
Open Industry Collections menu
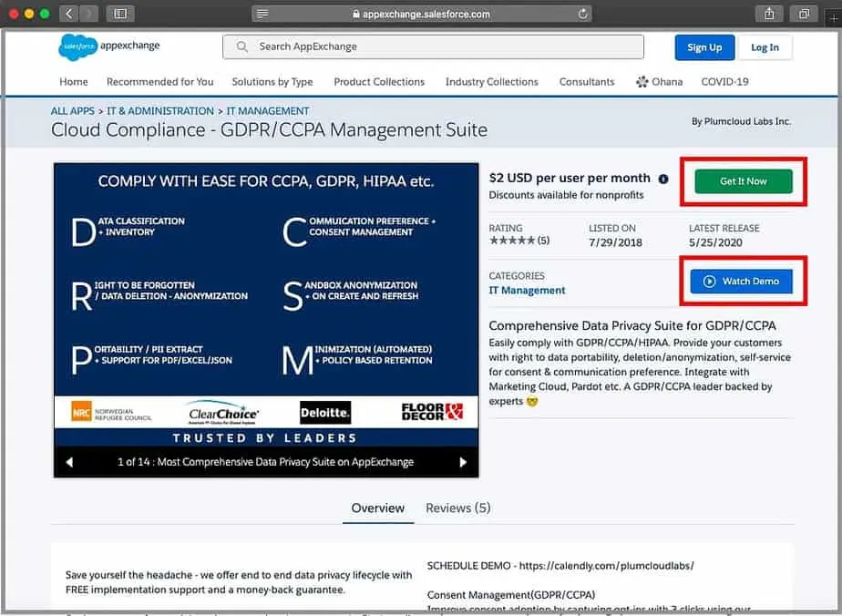click(491, 82)
